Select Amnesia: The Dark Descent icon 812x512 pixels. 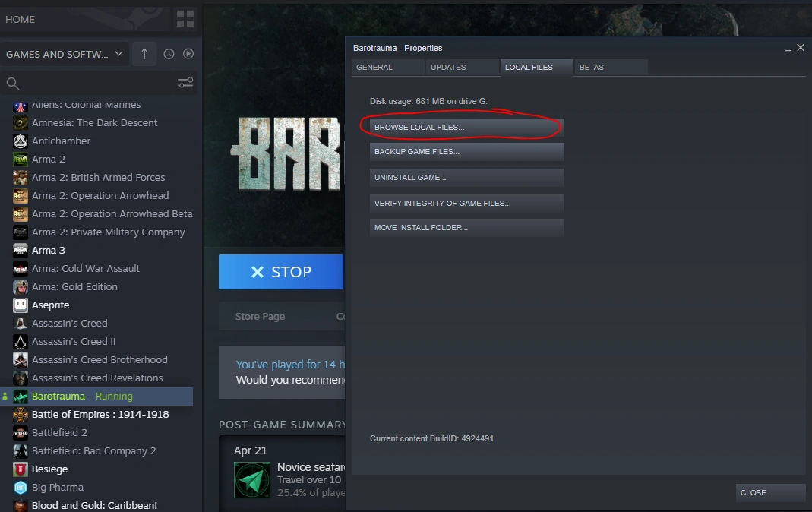click(21, 123)
